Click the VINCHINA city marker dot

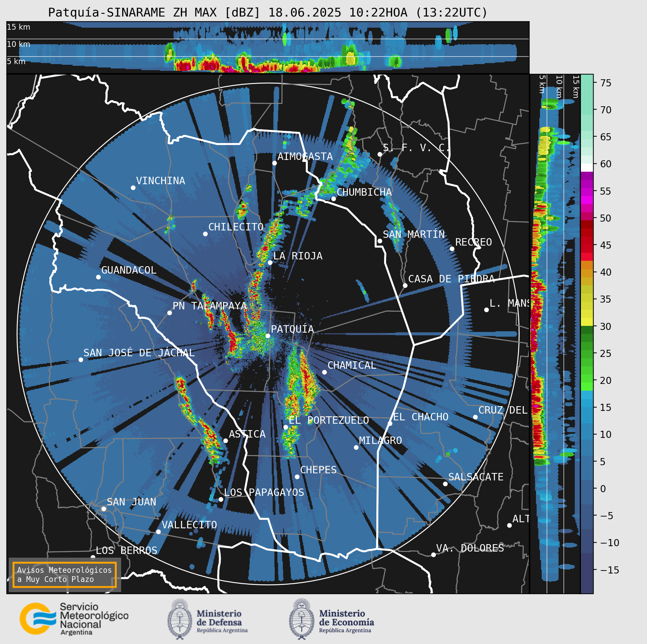tap(133, 188)
